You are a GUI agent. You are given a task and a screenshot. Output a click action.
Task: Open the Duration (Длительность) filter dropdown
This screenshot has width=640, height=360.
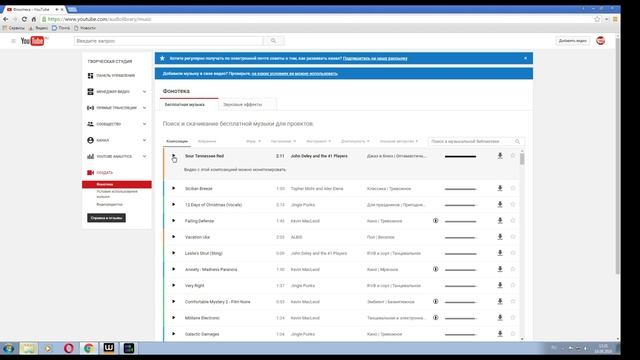(x=355, y=141)
